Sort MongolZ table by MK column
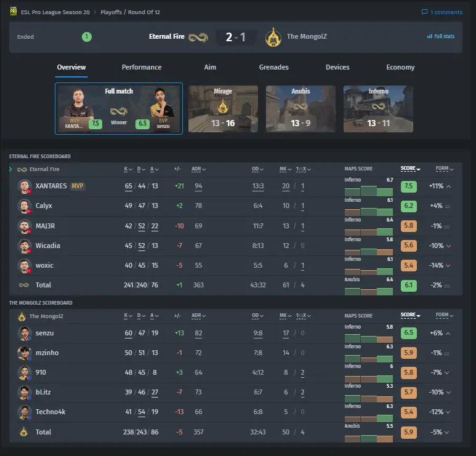 pos(285,316)
